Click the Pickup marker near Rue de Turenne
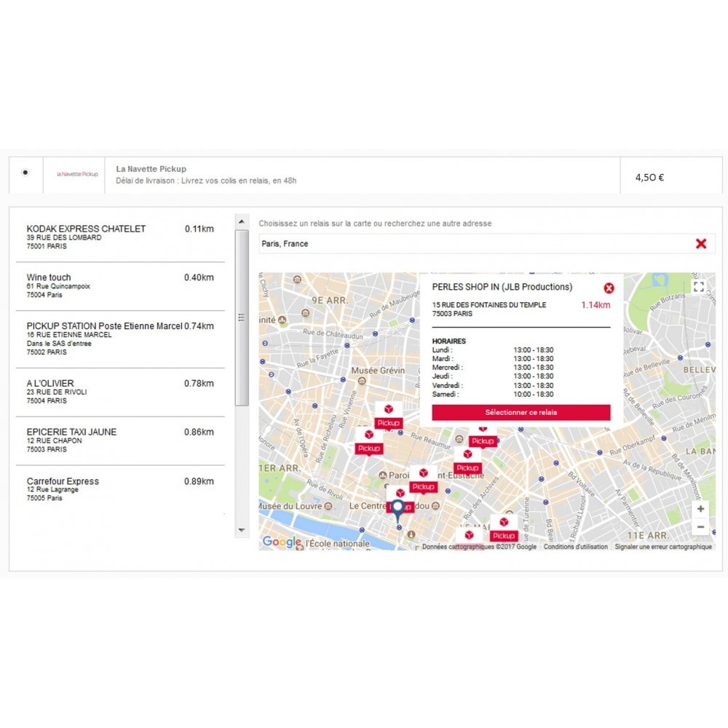The width and height of the screenshot is (728, 728). click(x=504, y=529)
